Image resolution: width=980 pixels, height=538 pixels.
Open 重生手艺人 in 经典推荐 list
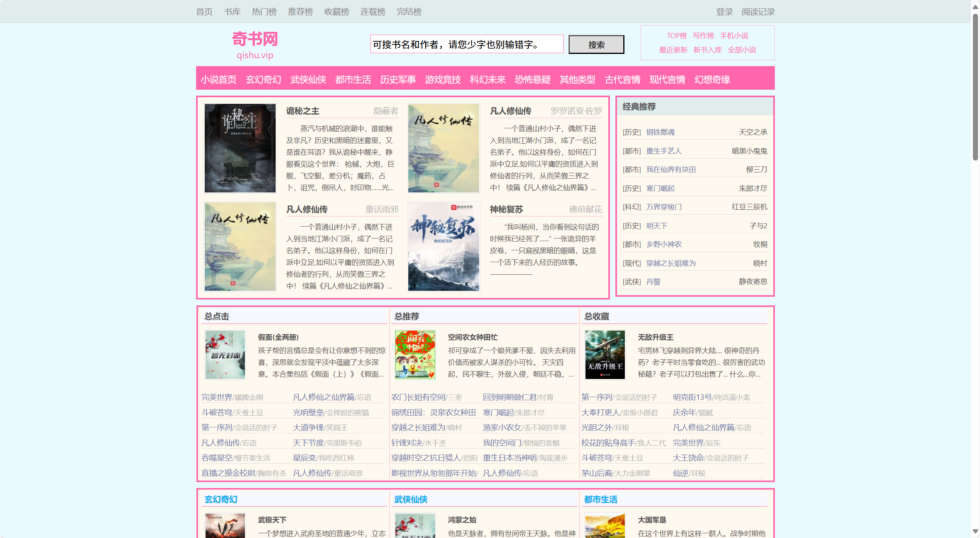coord(664,151)
